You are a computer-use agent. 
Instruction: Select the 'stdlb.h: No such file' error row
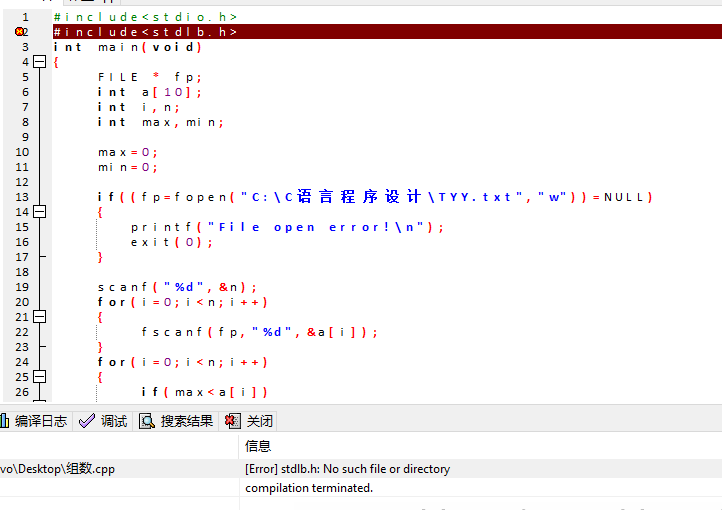pyautogui.click(x=361, y=469)
